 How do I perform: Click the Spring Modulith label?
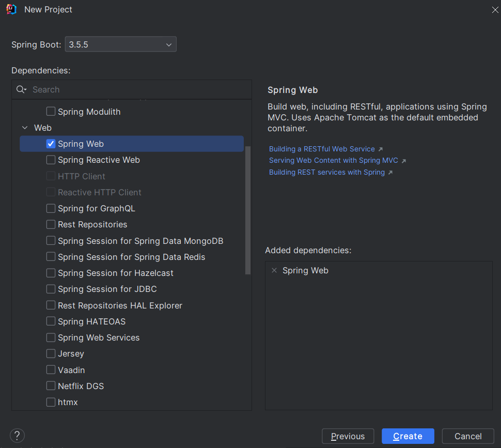[89, 112]
